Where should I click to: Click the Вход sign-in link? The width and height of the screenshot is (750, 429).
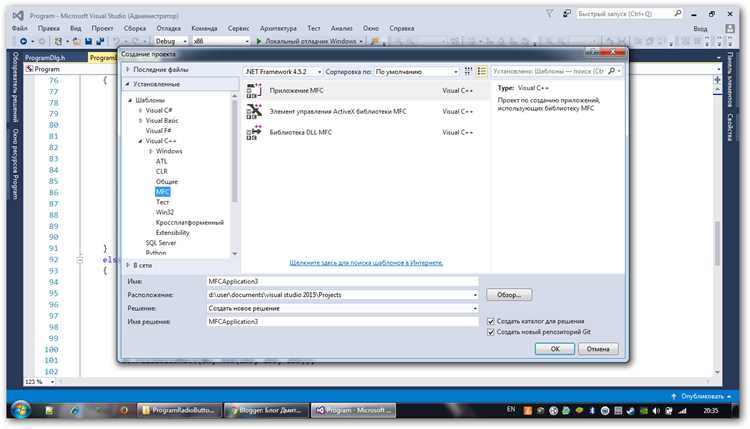point(700,29)
